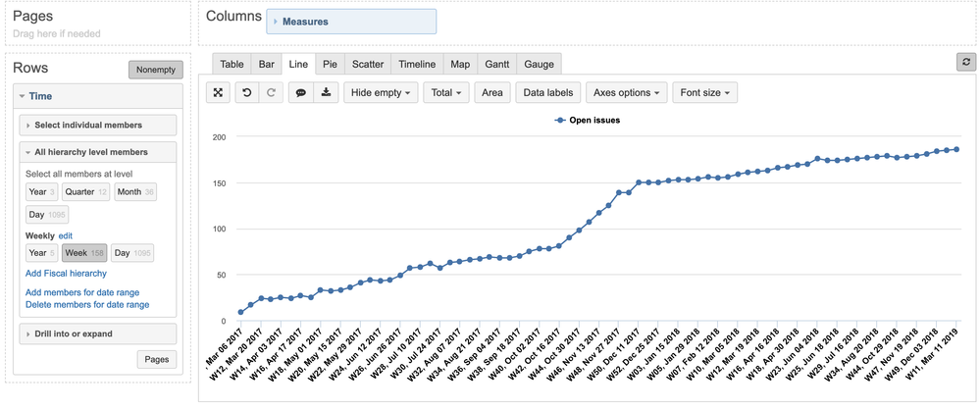The image size is (980, 410).
Task: Click the undo arrow icon
Action: click(248, 93)
